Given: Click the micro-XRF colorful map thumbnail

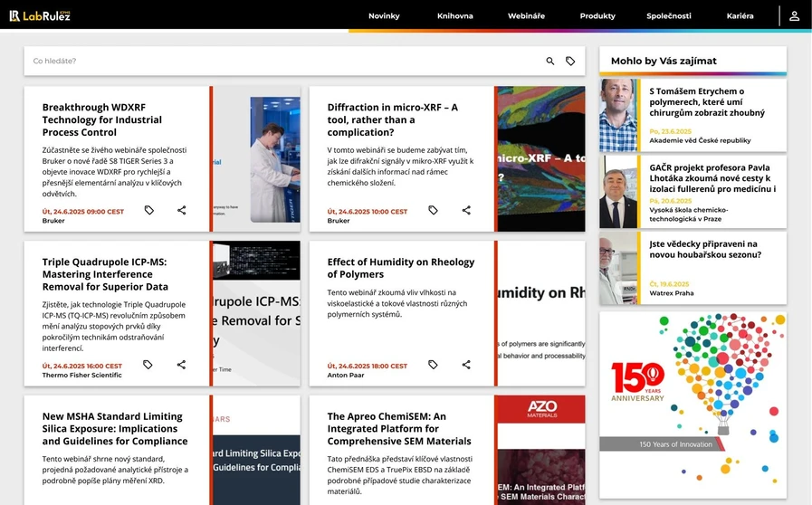Looking at the screenshot, I should [541, 159].
